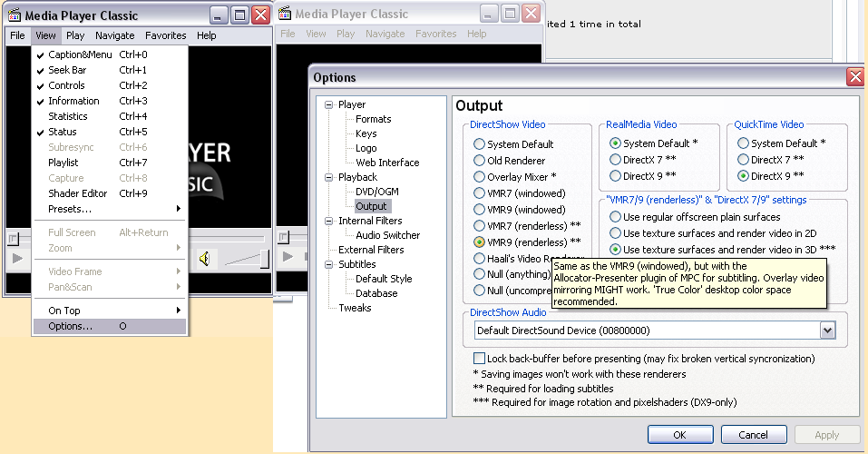Screen dimensions: 868x454
Task: Click Options... in View menu
Action: click(x=110, y=326)
